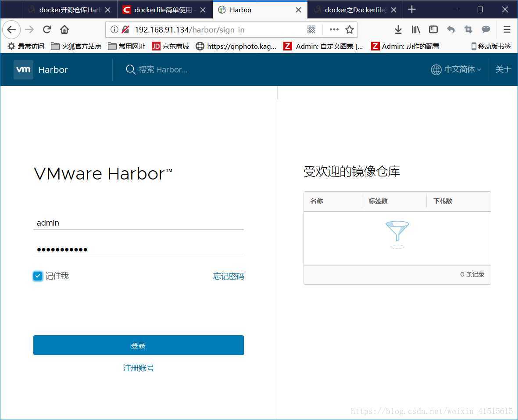The height and width of the screenshot is (420, 518).
Task: Close the docker之Dockerfile tab
Action: pos(393,10)
